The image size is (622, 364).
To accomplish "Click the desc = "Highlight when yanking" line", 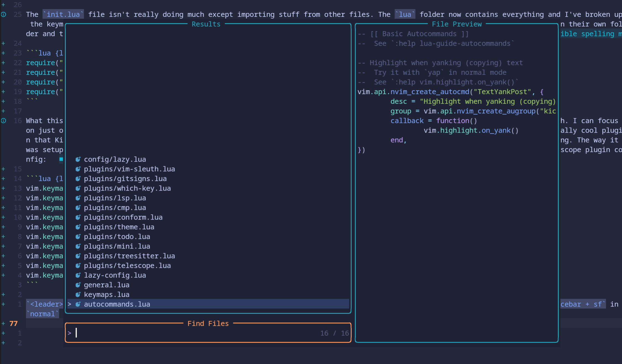I will click(x=473, y=101).
